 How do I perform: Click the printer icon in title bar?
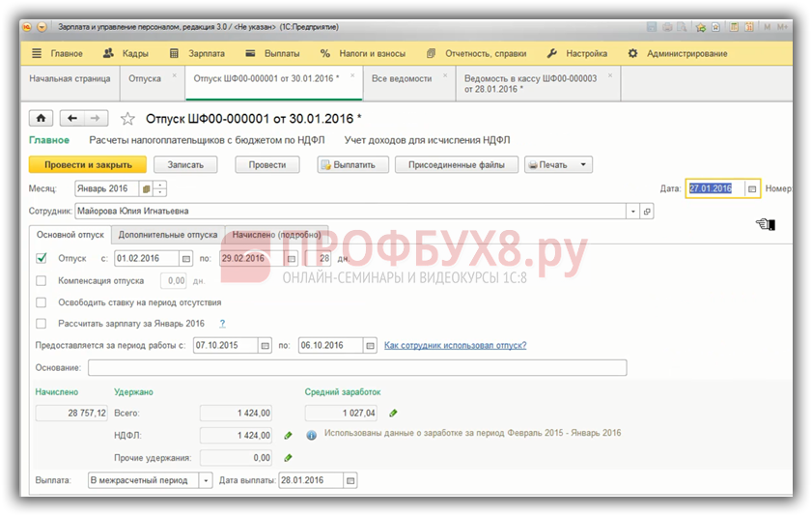coord(667,27)
